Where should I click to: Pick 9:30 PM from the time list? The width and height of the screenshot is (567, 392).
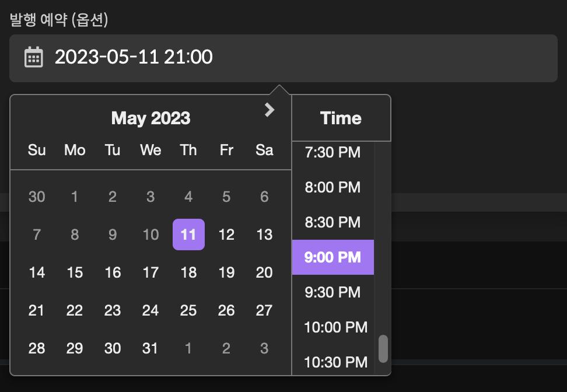(x=332, y=292)
